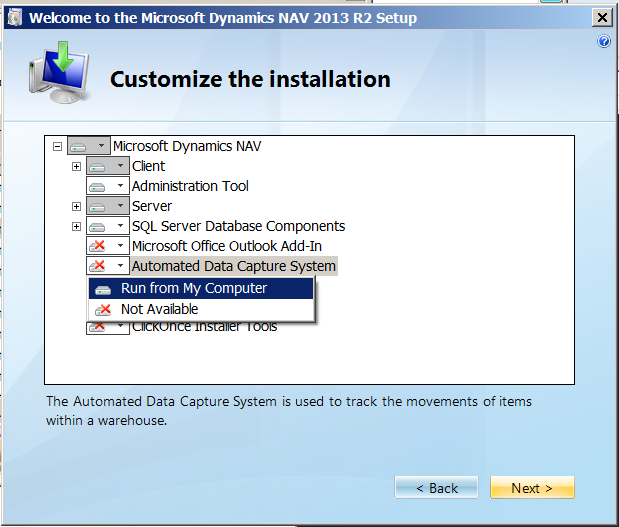Expand the Client tree node
The height and width of the screenshot is (527, 619).
76,167
